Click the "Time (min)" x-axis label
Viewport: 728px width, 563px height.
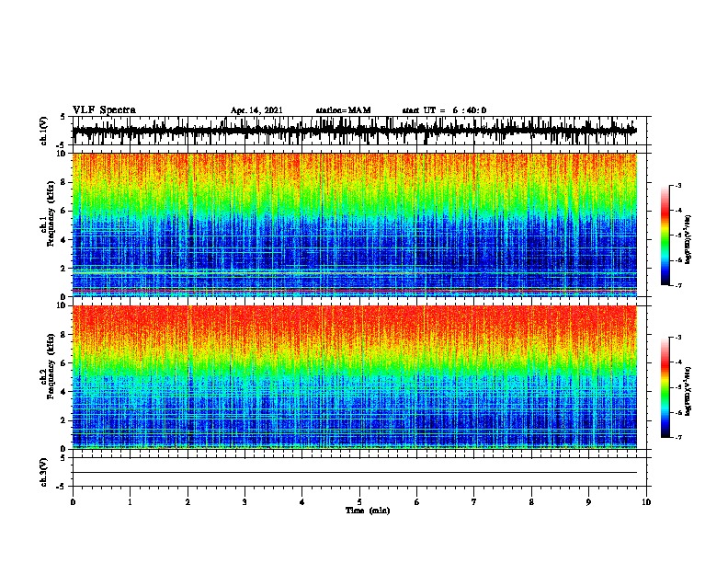(x=368, y=511)
